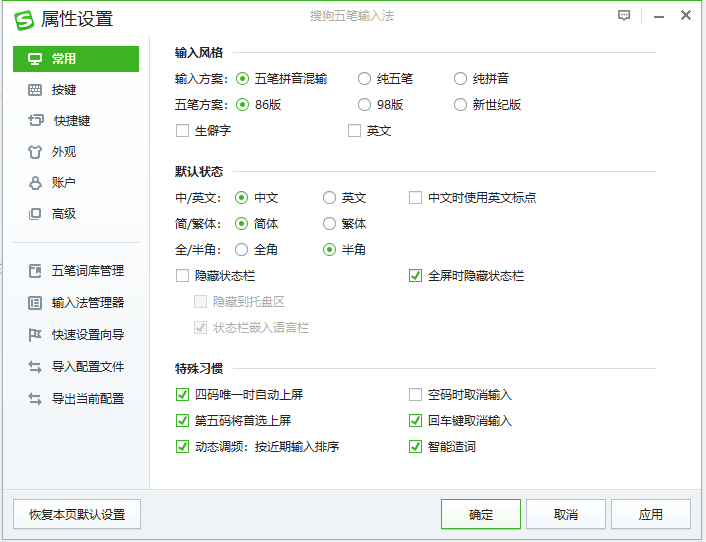
Task: Click the flag icon beside 快速设置向导
Action: pos(35,335)
